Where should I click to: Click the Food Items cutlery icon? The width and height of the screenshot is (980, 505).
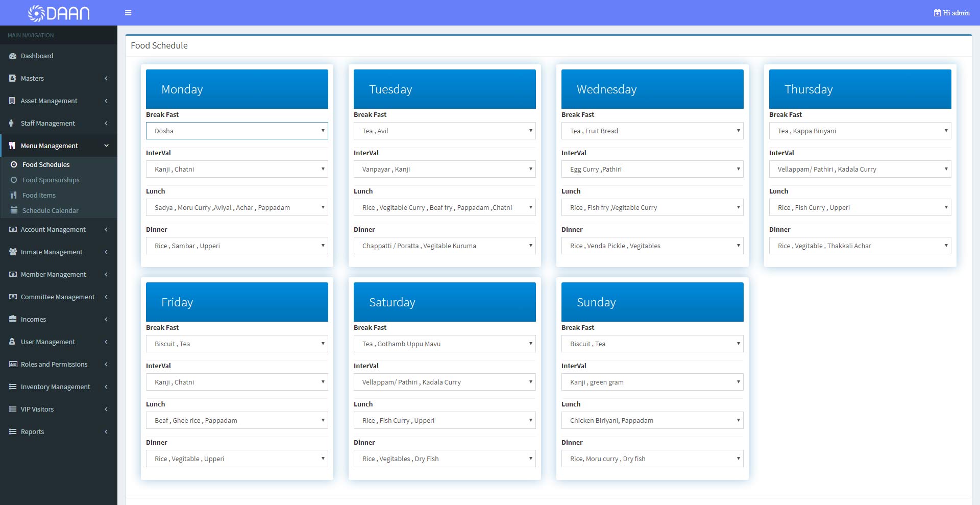click(x=14, y=195)
